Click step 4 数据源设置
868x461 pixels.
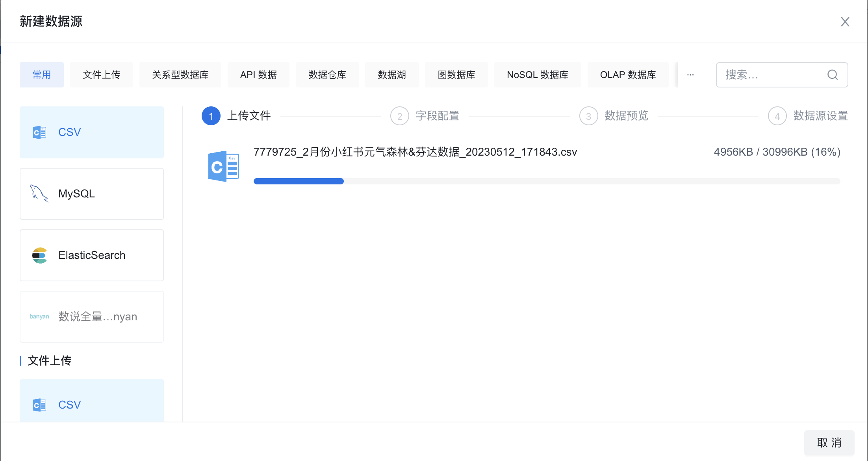tap(808, 116)
